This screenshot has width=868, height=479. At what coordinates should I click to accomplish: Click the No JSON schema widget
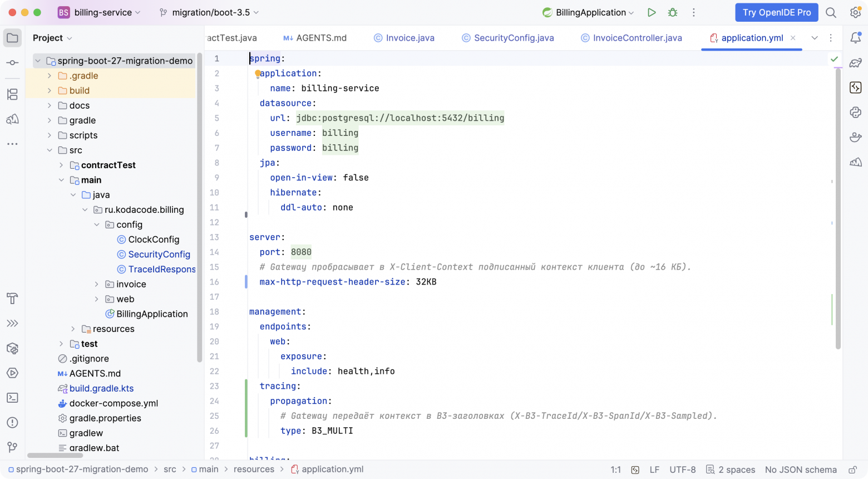[x=801, y=470]
